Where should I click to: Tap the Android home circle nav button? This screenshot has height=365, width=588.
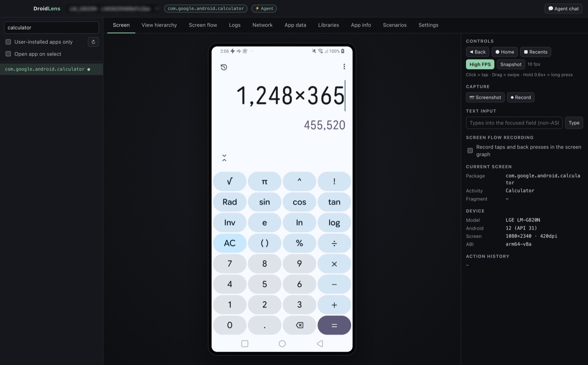pyautogui.click(x=282, y=344)
